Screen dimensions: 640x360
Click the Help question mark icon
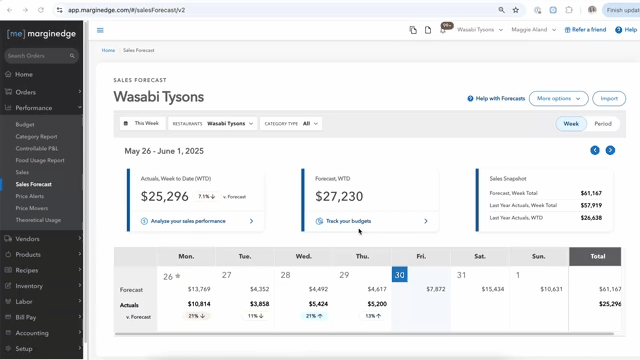pyautogui.click(x=618, y=30)
